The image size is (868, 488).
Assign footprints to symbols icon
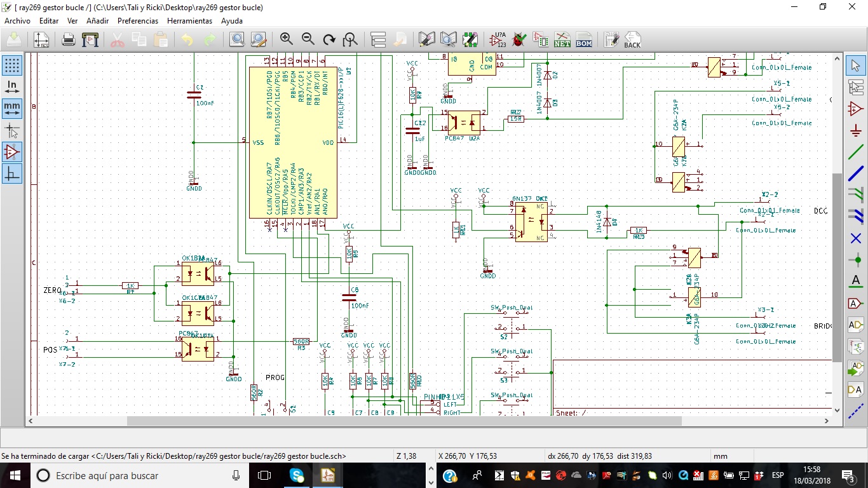541,39
